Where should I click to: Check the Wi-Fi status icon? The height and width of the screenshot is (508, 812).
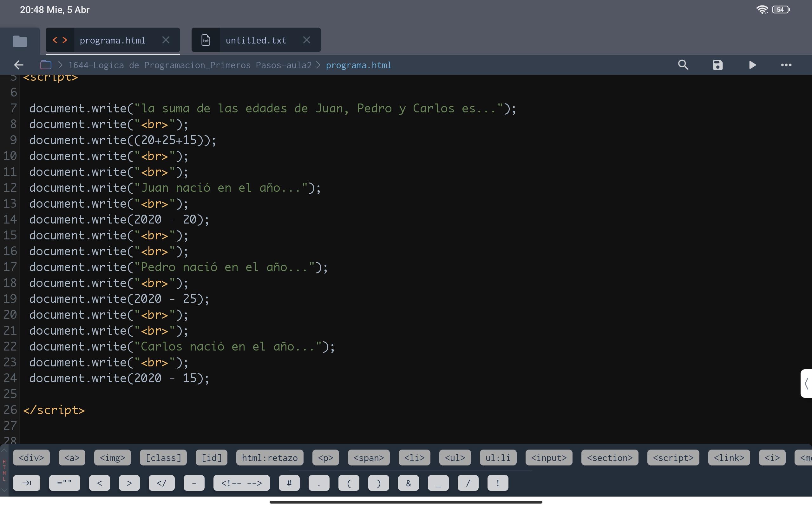762,10
